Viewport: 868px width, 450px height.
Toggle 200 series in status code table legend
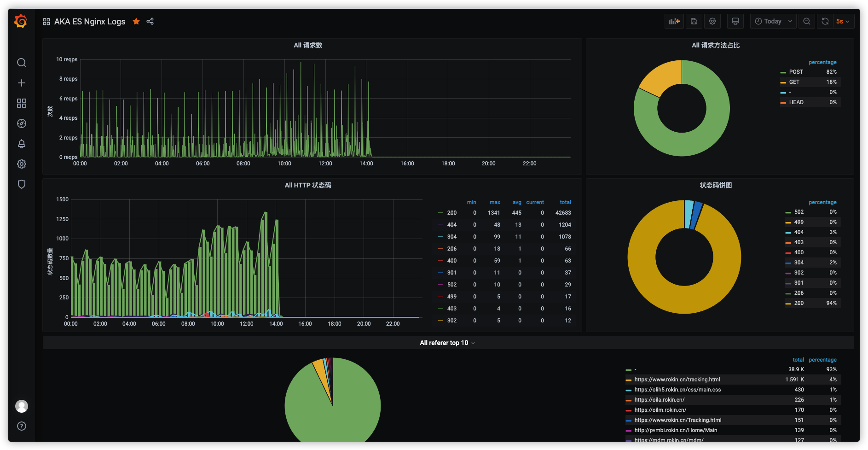(451, 213)
